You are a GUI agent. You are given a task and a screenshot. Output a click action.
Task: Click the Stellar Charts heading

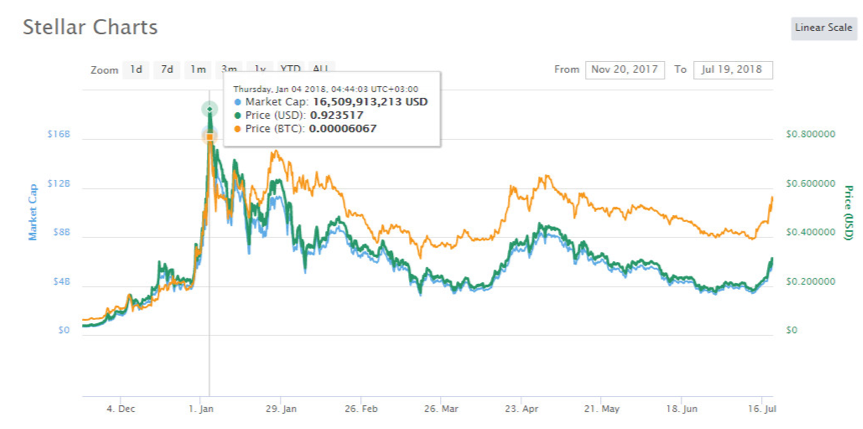pos(90,27)
